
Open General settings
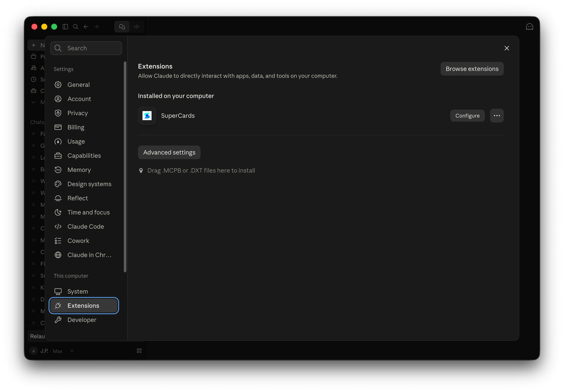pos(84,85)
